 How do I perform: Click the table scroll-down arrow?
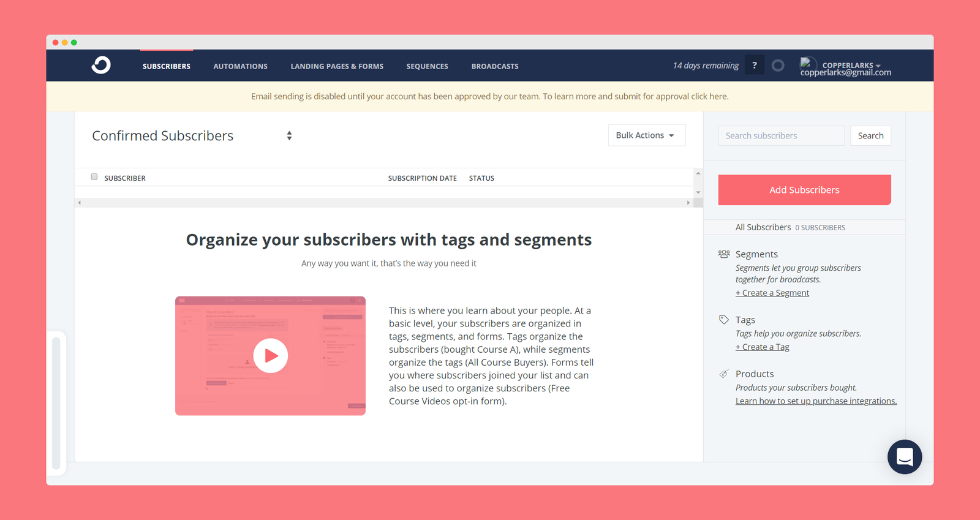pos(698,192)
